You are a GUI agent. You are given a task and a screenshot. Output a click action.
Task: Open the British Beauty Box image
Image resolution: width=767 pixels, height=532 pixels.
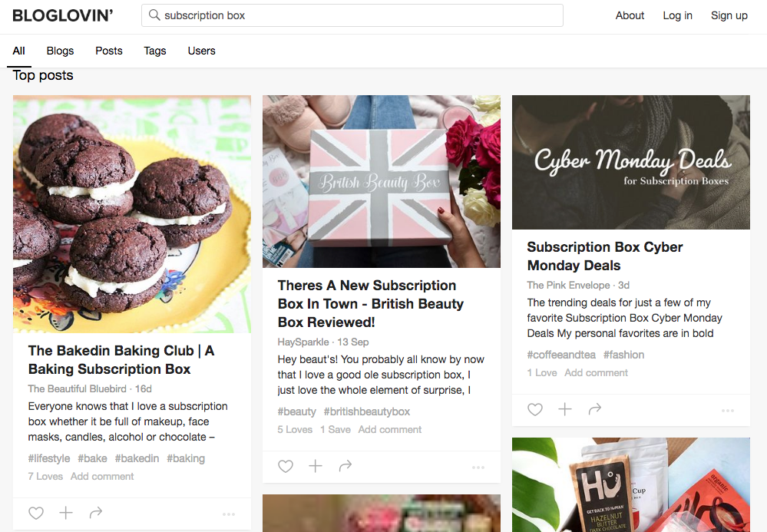(382, 181)
